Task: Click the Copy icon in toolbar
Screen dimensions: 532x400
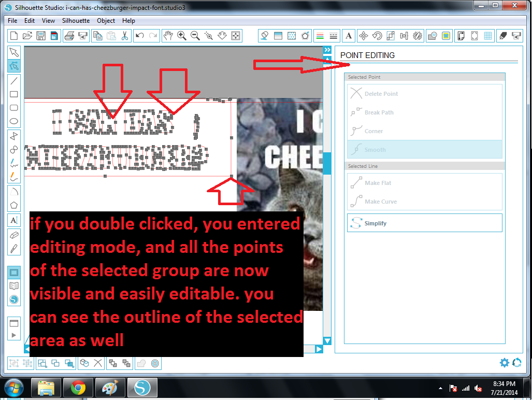Action: click(98, 36)
